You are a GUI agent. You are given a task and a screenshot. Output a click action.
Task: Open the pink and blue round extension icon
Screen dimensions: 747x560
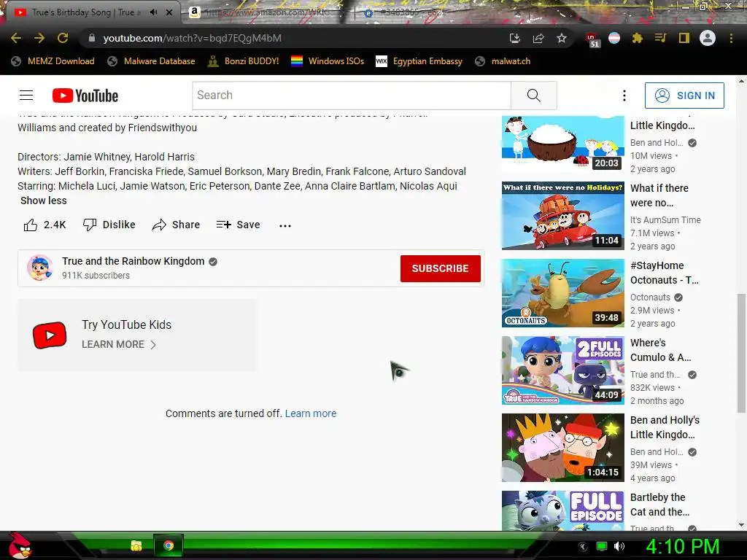pyautogui.click(x=614, y=38)
